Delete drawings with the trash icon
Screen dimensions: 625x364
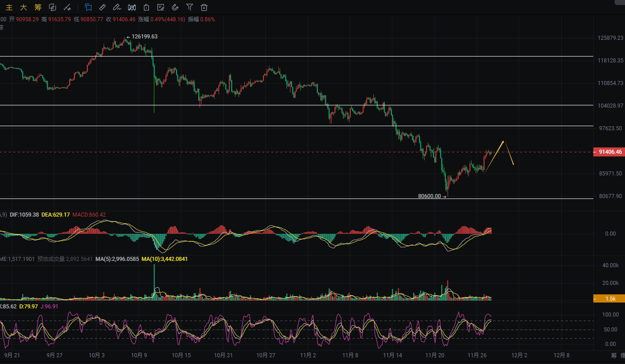(204, 7)
